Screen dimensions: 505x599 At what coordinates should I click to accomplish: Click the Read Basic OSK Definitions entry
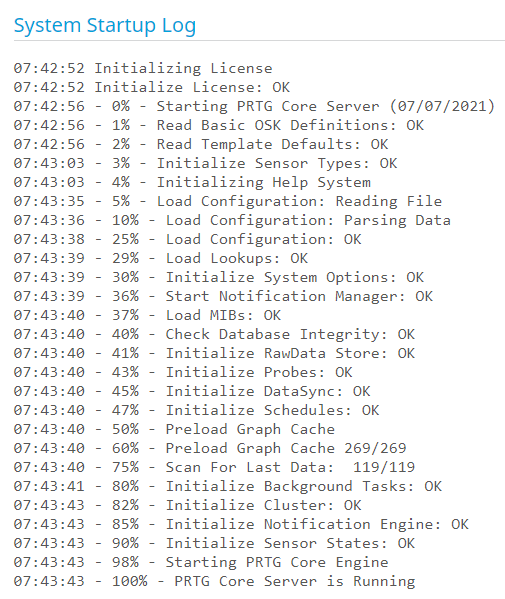[219, 125]
